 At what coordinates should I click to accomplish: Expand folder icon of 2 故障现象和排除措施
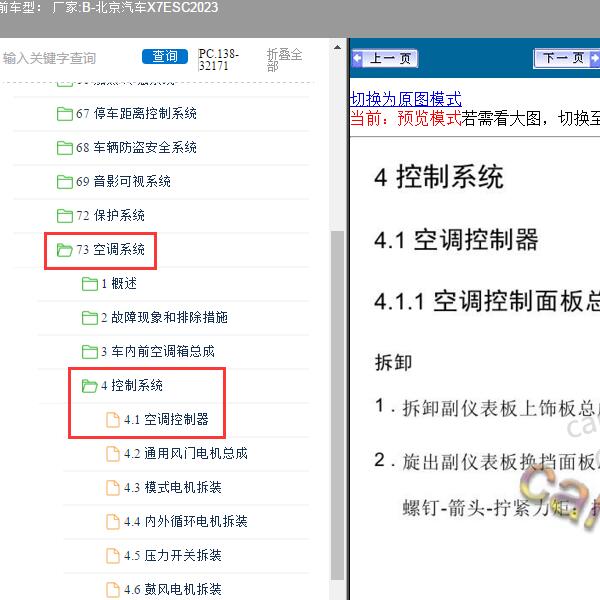pyautogui.click(x=90, y=318)
